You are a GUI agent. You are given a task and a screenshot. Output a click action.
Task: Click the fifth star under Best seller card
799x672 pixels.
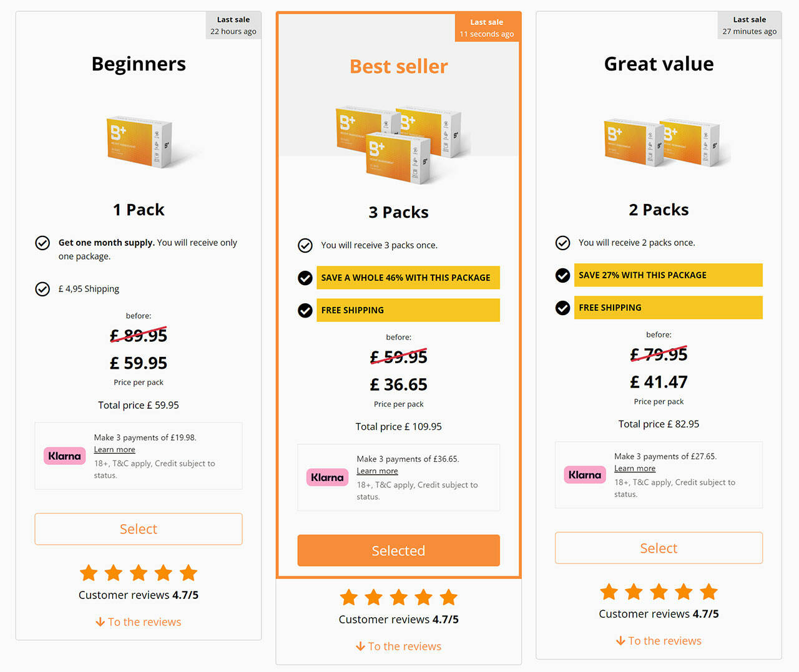tap(448, 598)
